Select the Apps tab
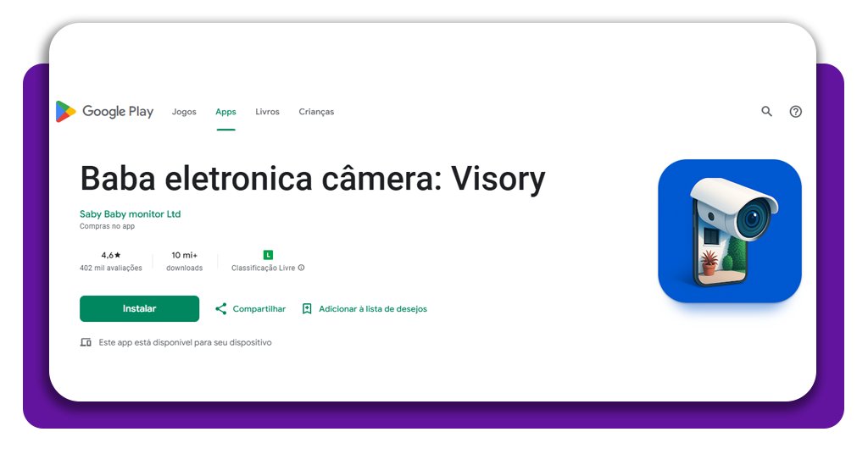Viewport: 868px width, 454px height. pos(225,112)
